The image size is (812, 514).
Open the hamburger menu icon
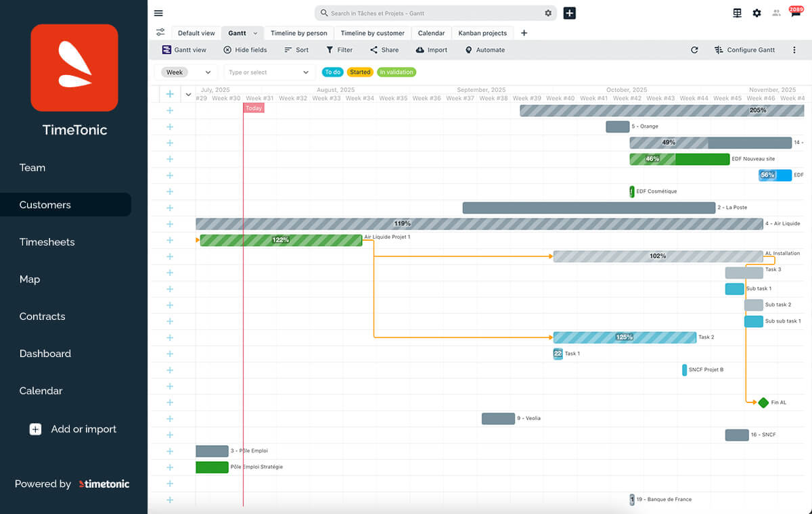coord(158,13)
